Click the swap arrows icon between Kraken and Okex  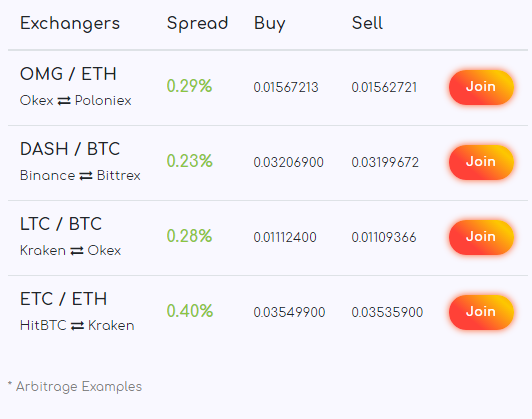(77, 251)
